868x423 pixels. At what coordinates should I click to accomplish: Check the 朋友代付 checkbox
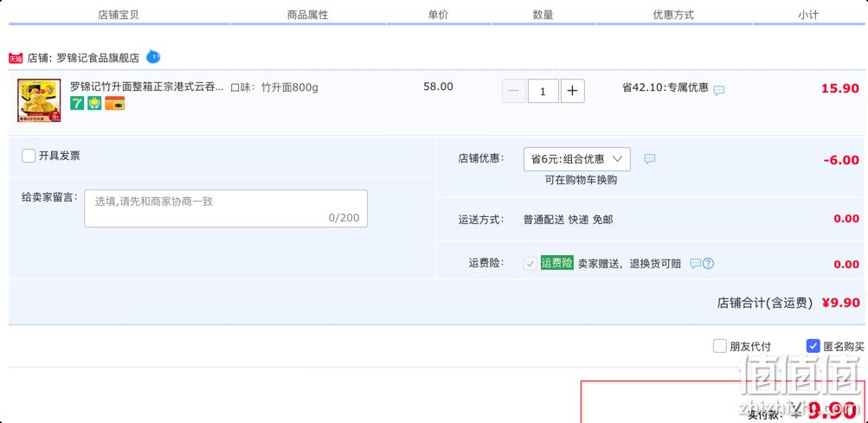(720, 347)
